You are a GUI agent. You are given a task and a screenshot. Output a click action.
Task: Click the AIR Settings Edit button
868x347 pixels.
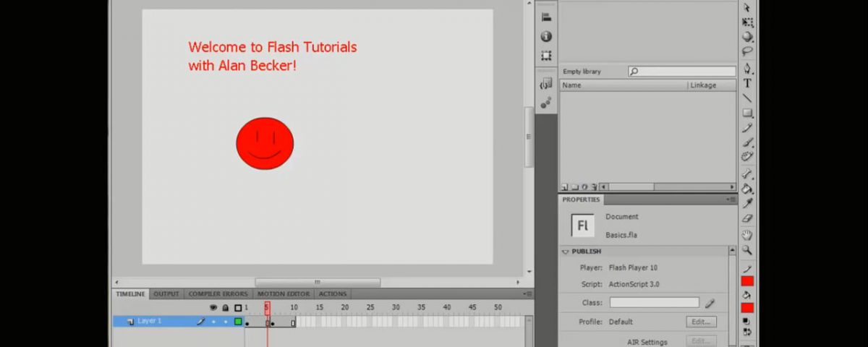click(701, 341)
